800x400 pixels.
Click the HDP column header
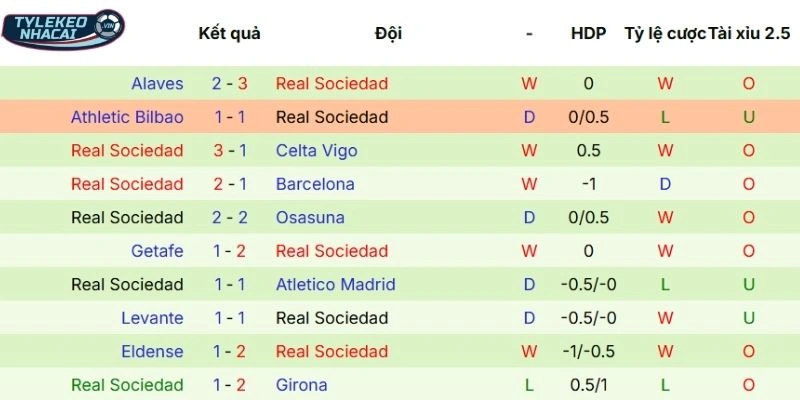(588, 33)
